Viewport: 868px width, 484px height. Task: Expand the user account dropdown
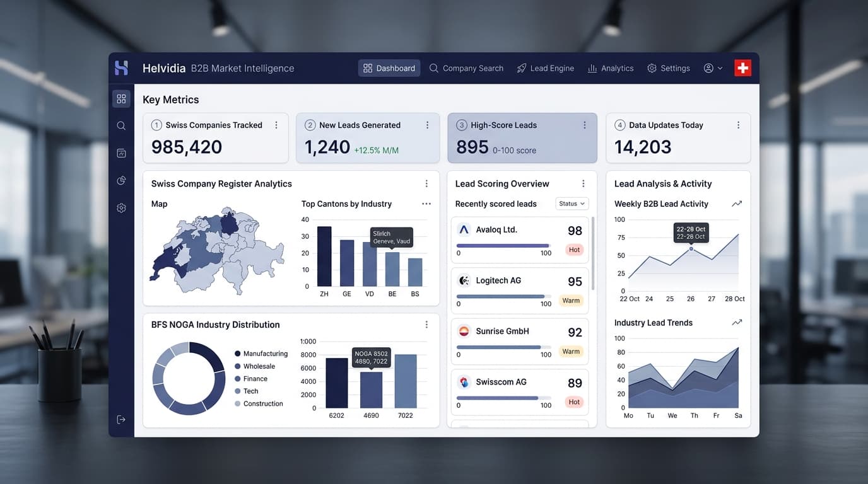tap(713, 68)
